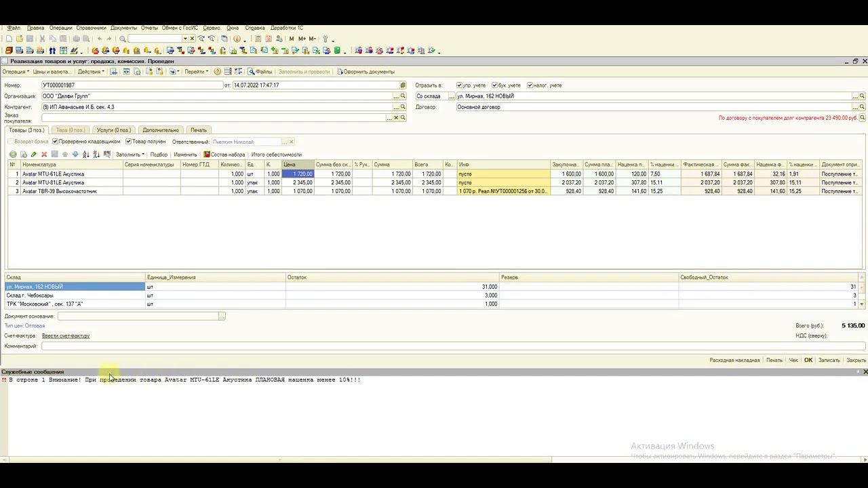868x488 pixels.
Task: Delete the selected row with the red X icon
Action: click(x=44, y=155)
